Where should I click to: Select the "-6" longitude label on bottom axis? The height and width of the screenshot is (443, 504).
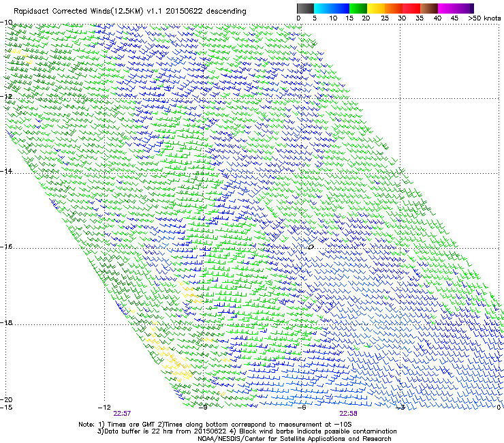[301, 408]
